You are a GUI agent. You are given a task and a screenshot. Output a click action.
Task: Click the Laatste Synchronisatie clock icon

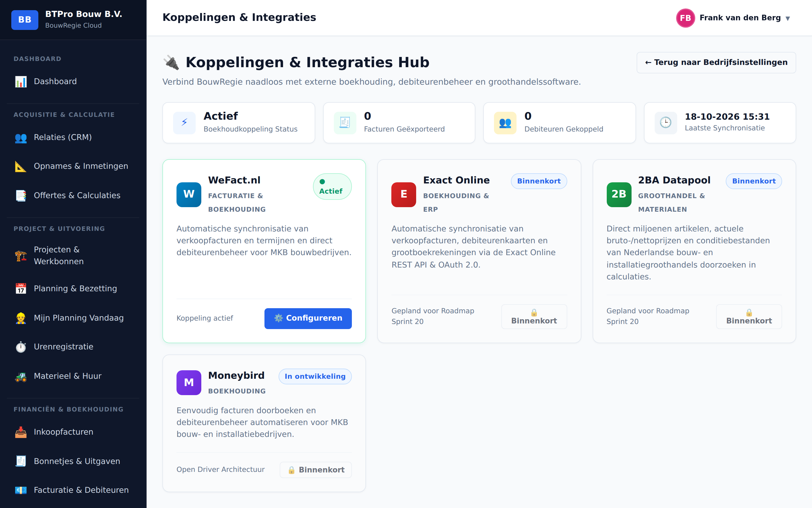tap(666, 123)
